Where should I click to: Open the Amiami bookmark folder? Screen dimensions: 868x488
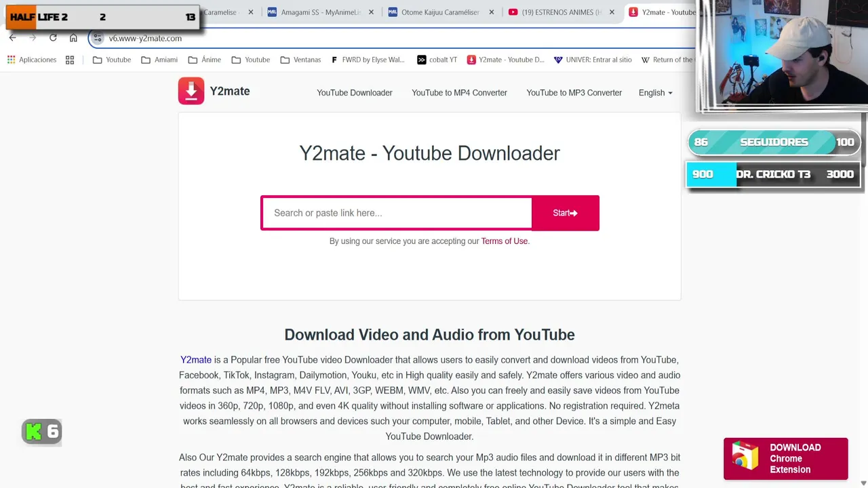pyautogui.click(x=159, y=60)
